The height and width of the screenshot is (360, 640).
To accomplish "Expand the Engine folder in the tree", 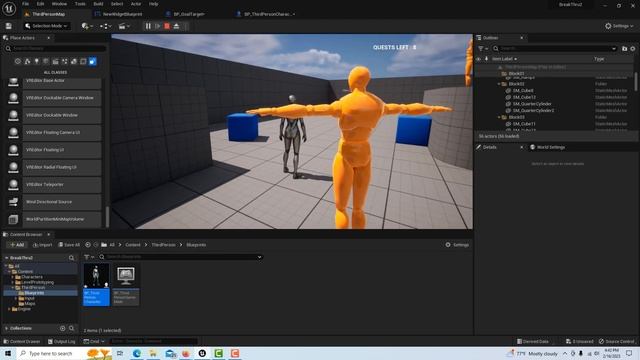I will click(9, 309).
